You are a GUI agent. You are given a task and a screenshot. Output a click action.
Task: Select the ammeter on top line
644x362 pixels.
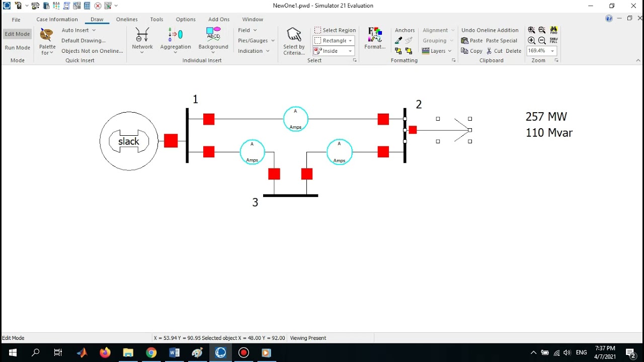coord(296,119)
